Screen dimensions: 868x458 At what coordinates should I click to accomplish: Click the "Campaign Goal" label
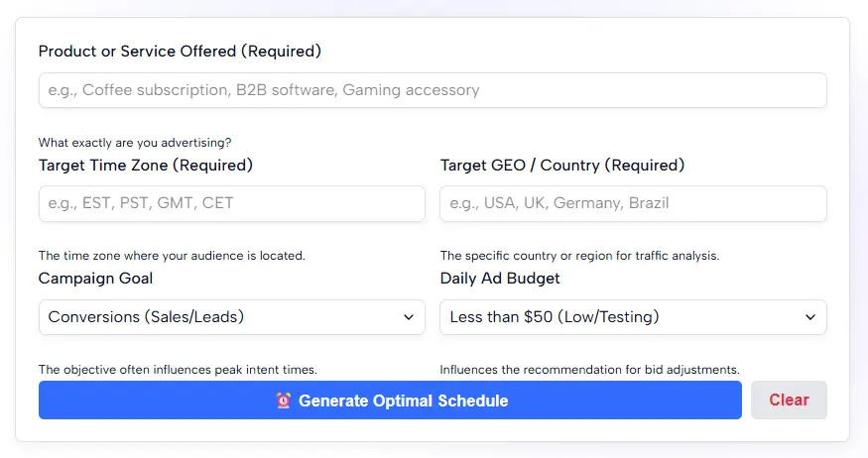coord(95,279)
